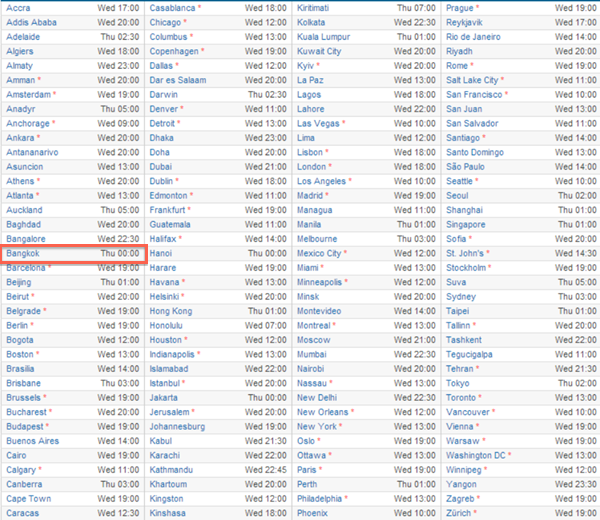Open the Washington DC link
This screenshot has height=520, width=600.
coord(476,455)
